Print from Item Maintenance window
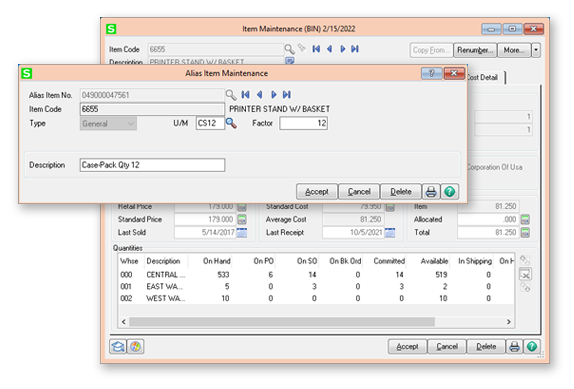The image size is (574, 389). tap(514, 347)
